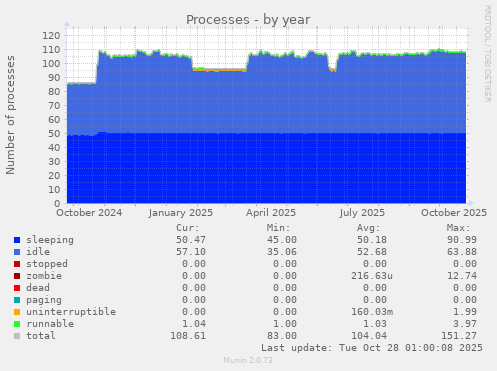
Task: Click the runnable maximum value 3.97
Action: pos(465,324)
